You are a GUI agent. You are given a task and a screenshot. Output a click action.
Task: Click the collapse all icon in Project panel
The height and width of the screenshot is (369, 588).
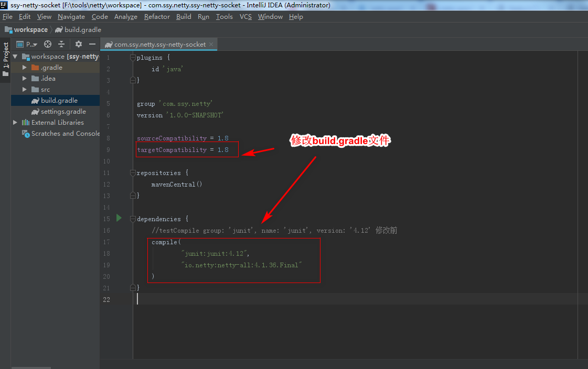click(61, 44)
